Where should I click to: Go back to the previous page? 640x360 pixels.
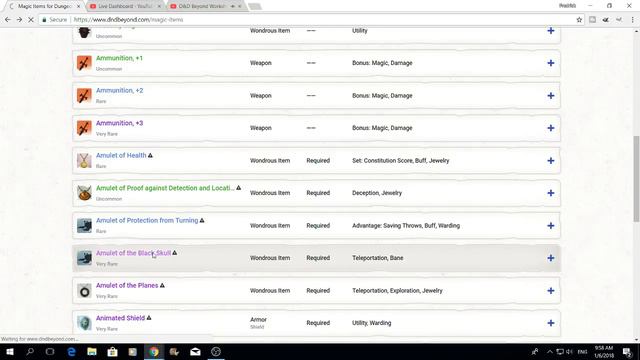[8, 20]
